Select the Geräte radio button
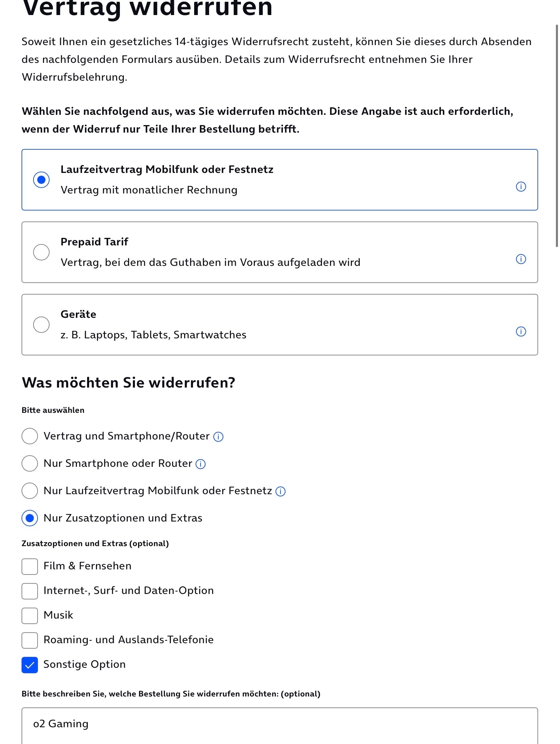560x744 pixels. click(41, 325)
